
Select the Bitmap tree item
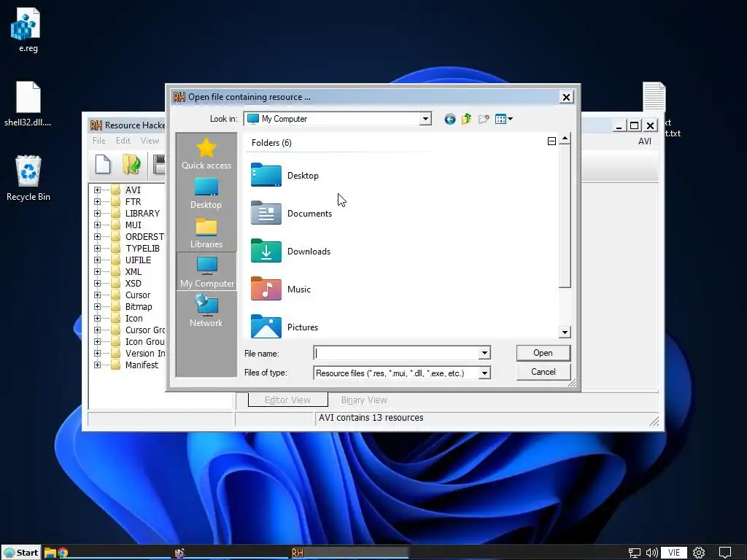tap(139, 307)
